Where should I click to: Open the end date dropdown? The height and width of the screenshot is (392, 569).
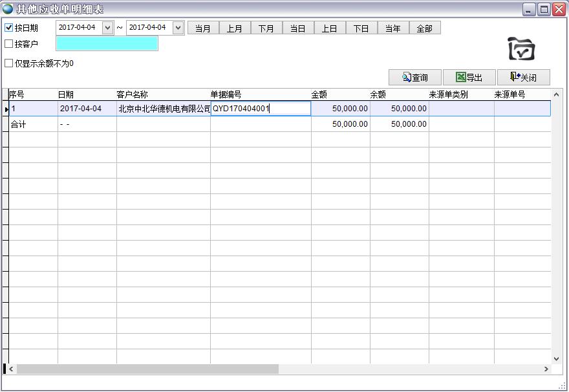point(178,28)
